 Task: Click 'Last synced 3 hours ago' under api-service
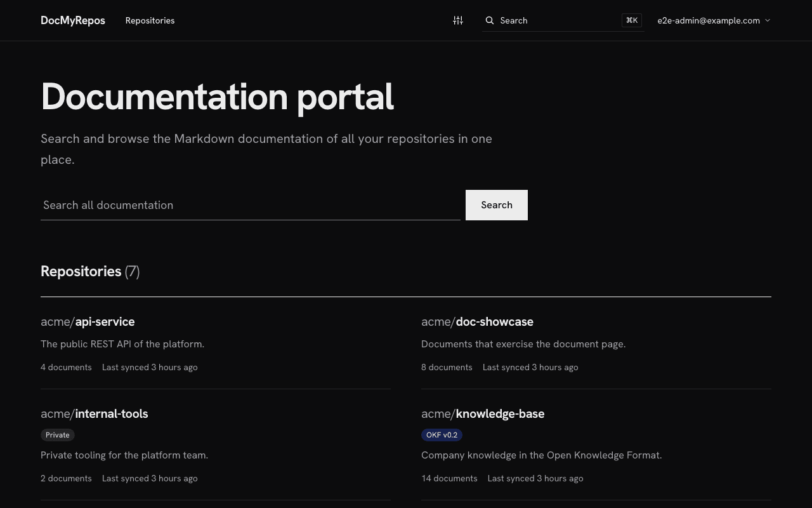pyautogui.click(x=150, y=367)
